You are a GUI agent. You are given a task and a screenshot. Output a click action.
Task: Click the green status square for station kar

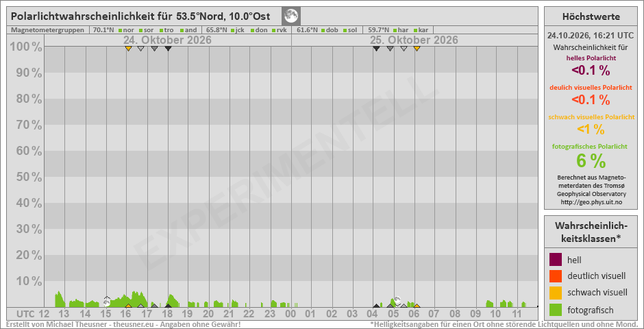pyautogui.click(x=415, y=30)
